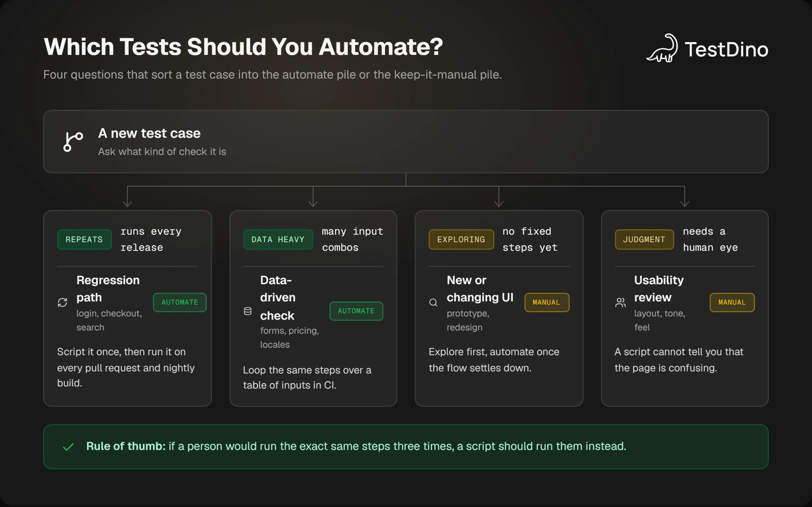Click the many input combos label
812x507 pixels.
tap(352, 239)
